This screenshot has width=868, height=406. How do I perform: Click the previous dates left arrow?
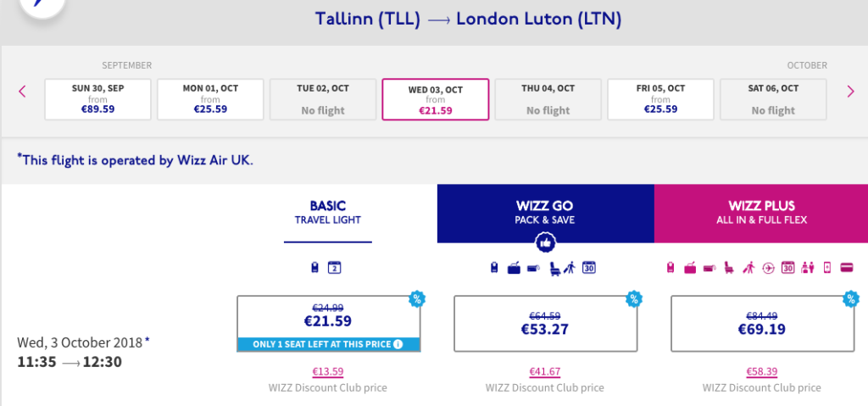(x=23, y=92)
